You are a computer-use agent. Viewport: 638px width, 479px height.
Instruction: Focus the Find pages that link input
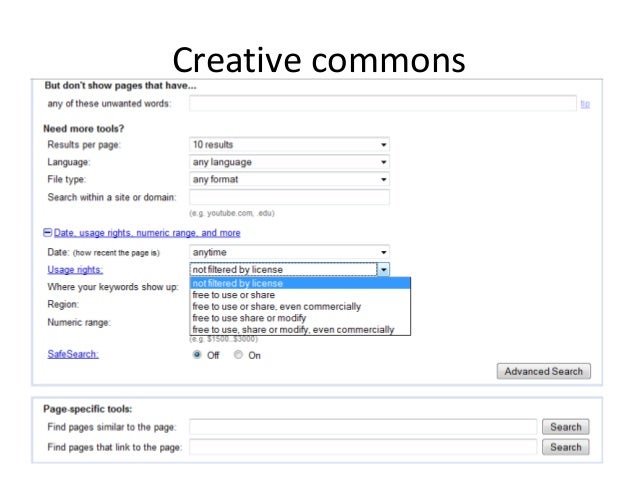coord(363,447)
